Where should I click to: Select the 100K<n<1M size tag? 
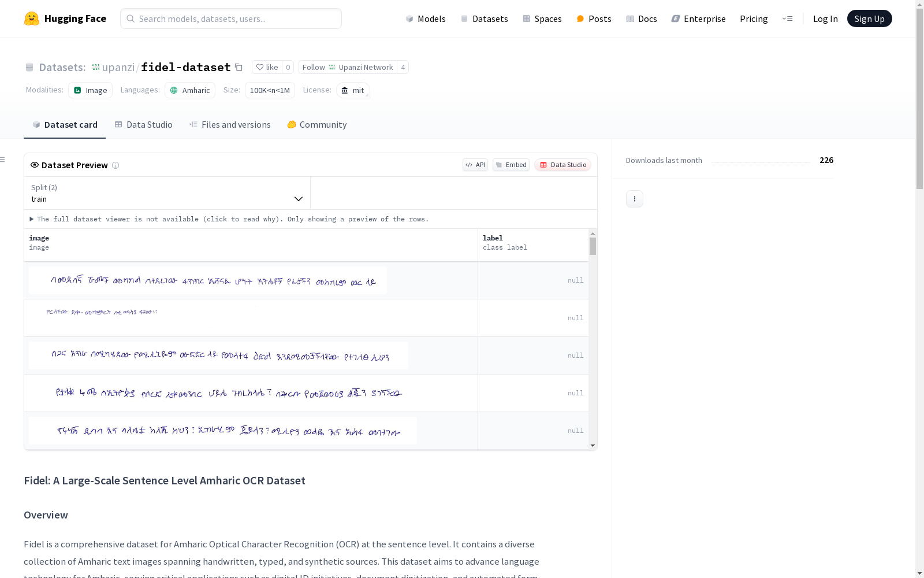(x=270, y=90)
